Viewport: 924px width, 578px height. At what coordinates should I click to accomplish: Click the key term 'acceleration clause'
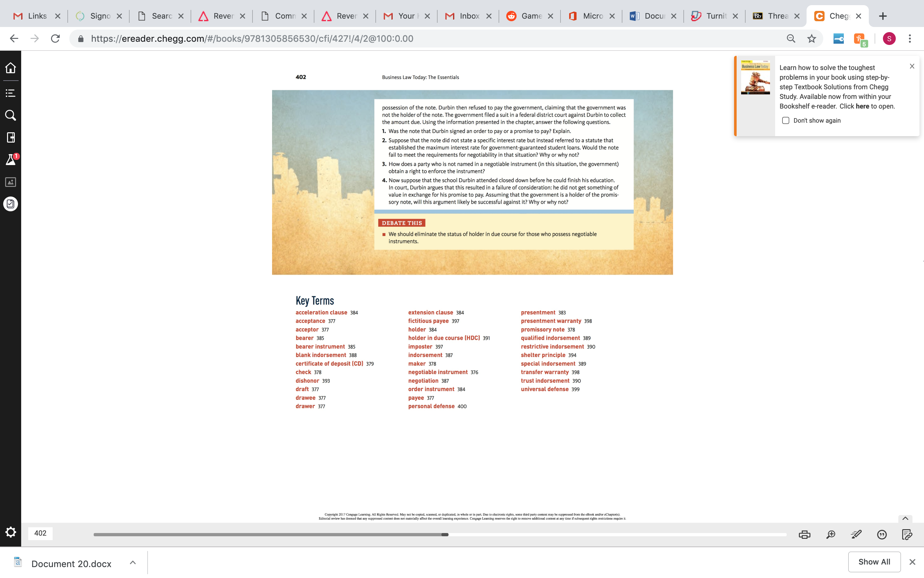pos(321,312)
